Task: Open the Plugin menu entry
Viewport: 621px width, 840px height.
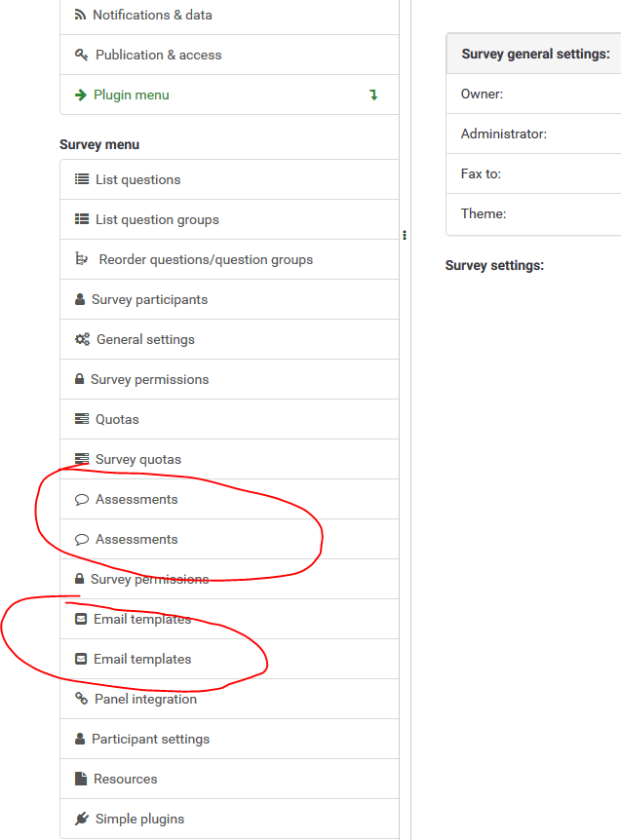Action: click(131, 95)
